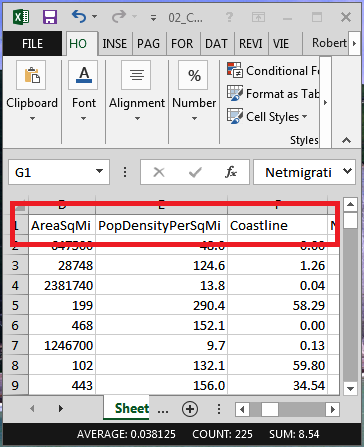
Task: Select cell with value 290.4
Action: point(161,306)
